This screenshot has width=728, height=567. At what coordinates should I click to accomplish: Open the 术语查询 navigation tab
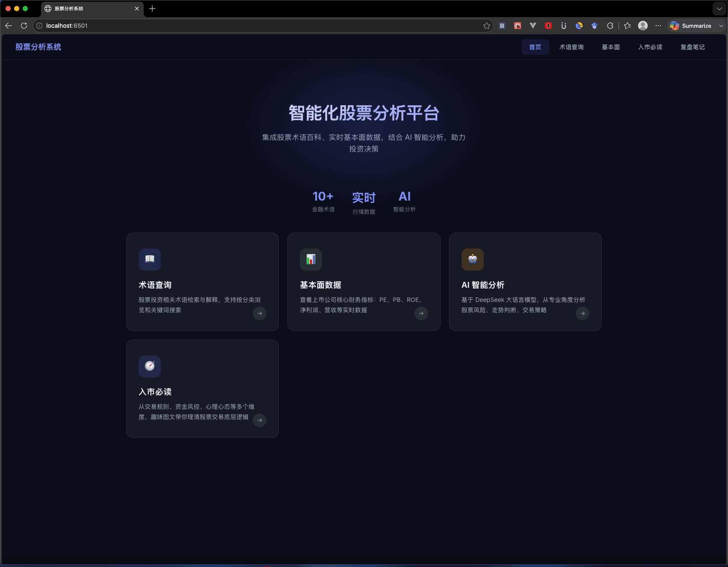pyautogui.click(x=571, y=47)
